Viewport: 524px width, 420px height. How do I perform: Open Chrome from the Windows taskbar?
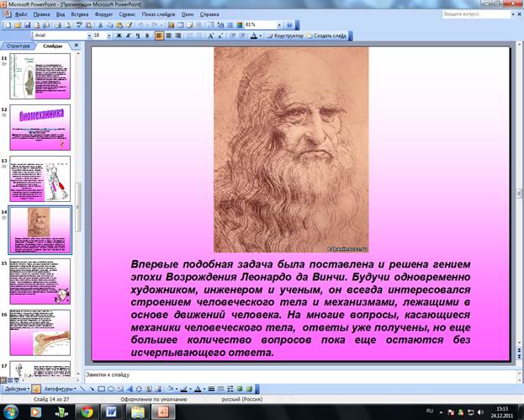click(86, 412)
